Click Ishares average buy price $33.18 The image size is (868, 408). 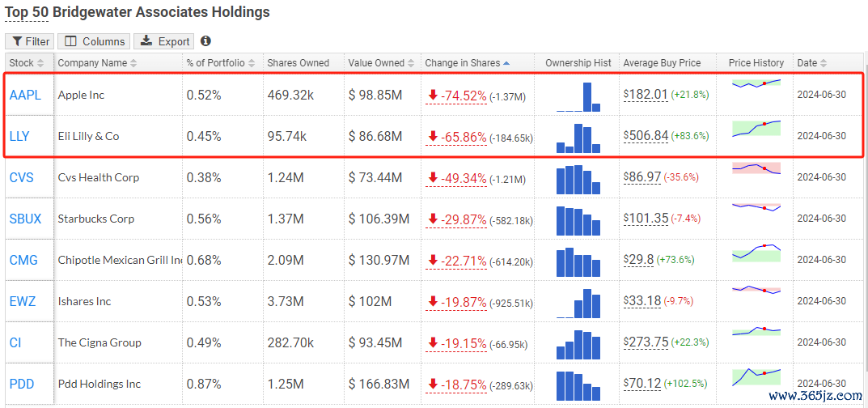pyautogui.click(x=642, y=300)
